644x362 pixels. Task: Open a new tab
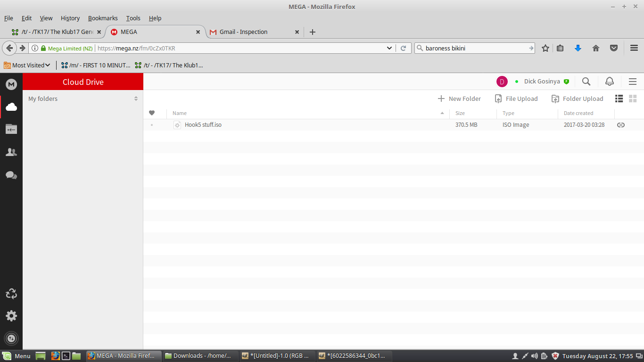pyautogui.click(x=312, y=32)
